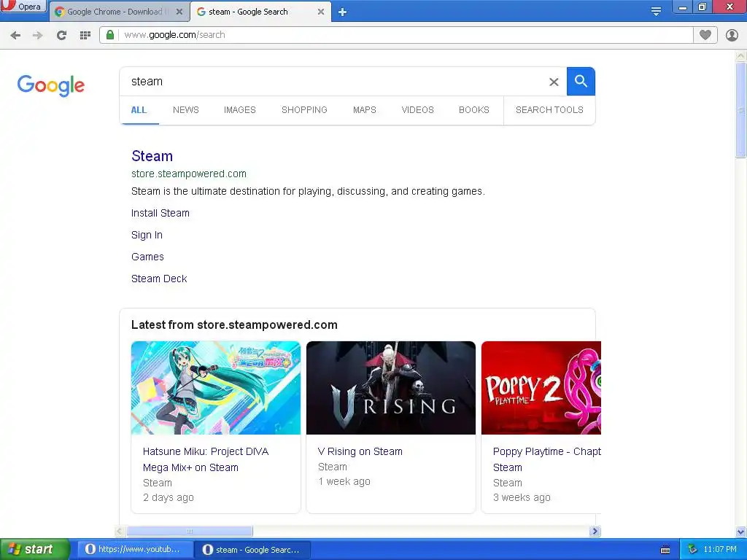The width and height of the screenshot is (747, 560).
Task: Click the keyboard icon in the taskbar
Action: click(665, 550)
